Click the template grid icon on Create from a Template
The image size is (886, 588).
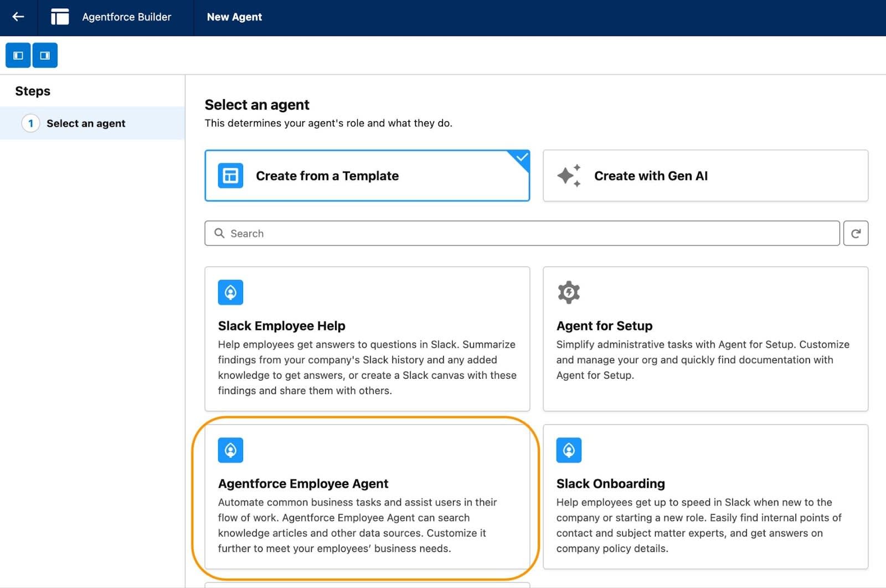click(230, 176)
